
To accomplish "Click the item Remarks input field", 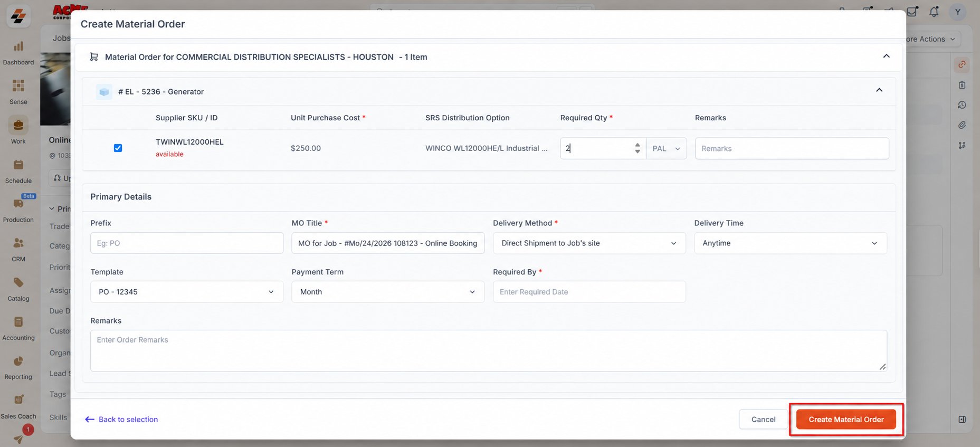I will click(x=792, y=149).
